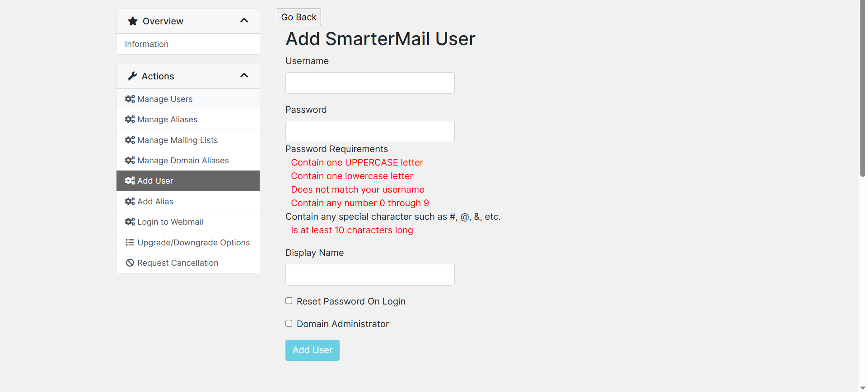Open the Information link in the Overview panel

pos(147,44)
